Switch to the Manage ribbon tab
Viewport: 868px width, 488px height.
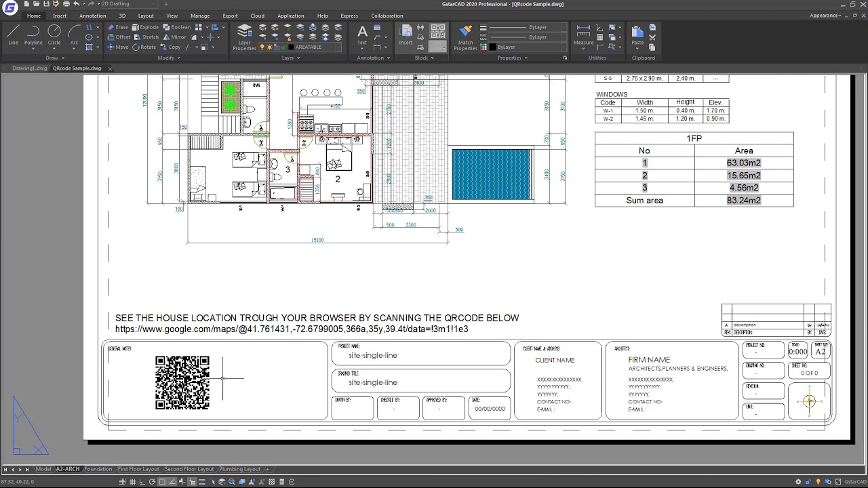(200, 16)
